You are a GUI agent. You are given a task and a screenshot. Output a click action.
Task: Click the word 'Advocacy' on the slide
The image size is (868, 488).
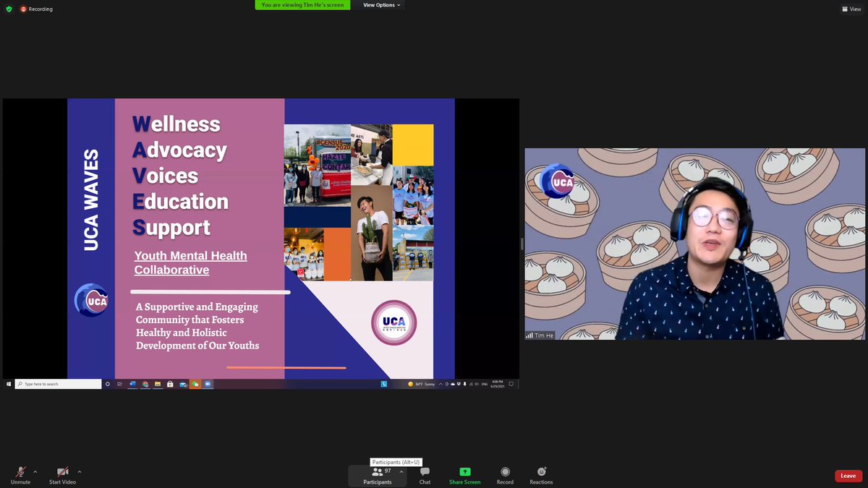179,150
